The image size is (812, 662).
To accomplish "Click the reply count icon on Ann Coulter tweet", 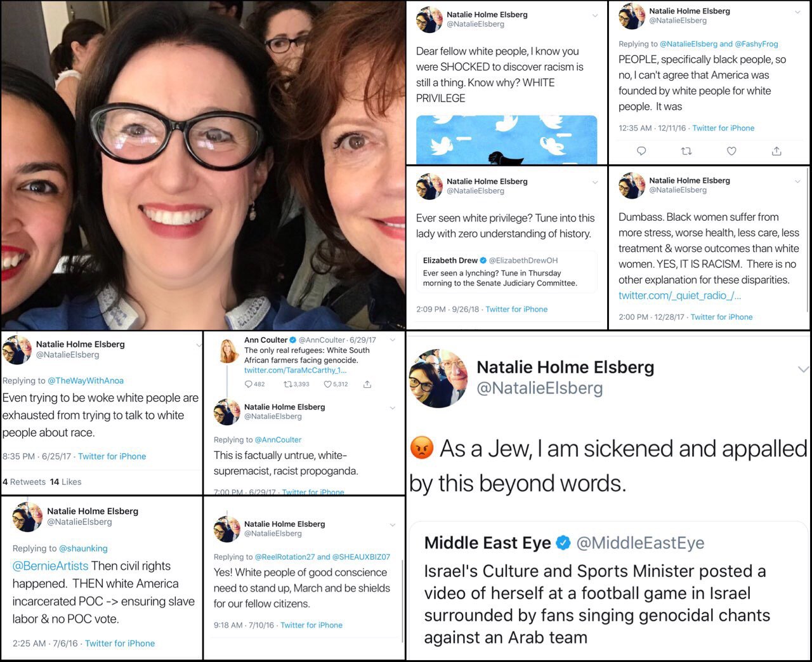I will (x=249, y=384).
